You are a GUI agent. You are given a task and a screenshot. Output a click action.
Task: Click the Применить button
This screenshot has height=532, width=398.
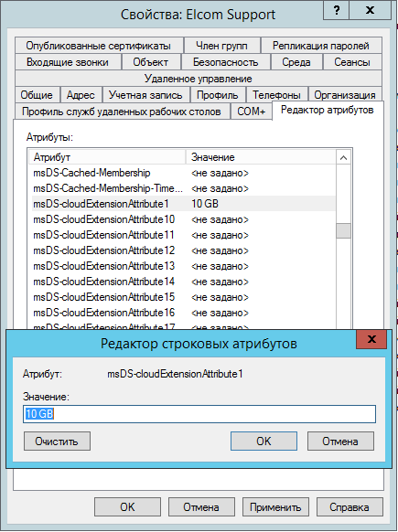click(x=275, y=507)
